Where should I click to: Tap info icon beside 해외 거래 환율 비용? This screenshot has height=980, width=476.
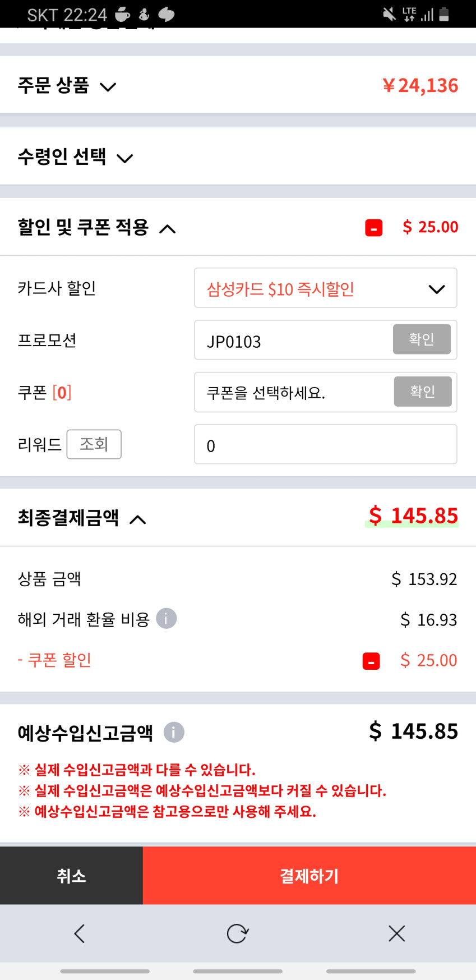[166, 619]
